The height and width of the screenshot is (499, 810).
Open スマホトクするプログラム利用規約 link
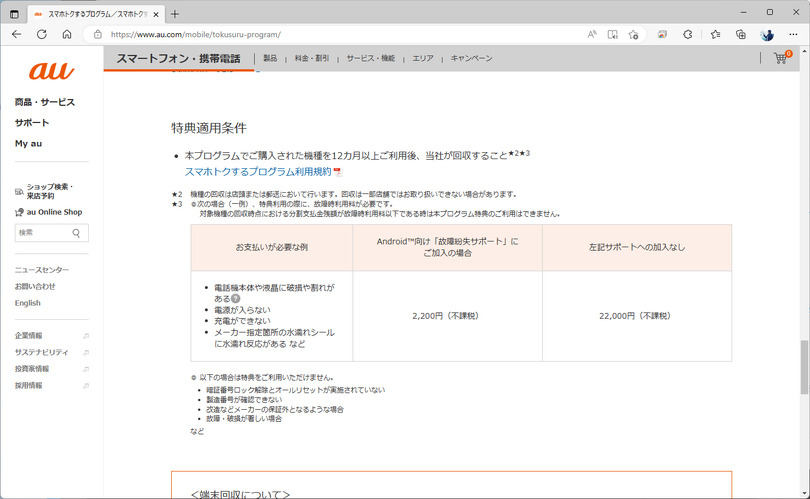[x=258, y=172]
